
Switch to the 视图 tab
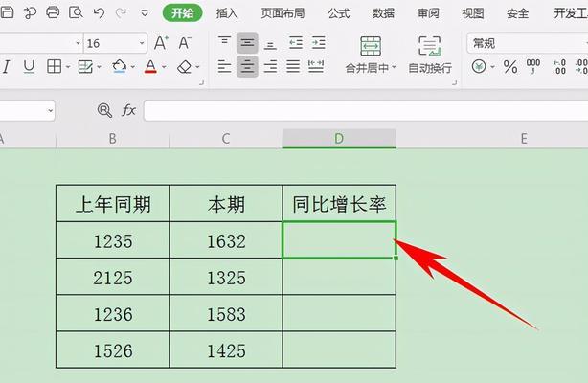coord(473,13)
